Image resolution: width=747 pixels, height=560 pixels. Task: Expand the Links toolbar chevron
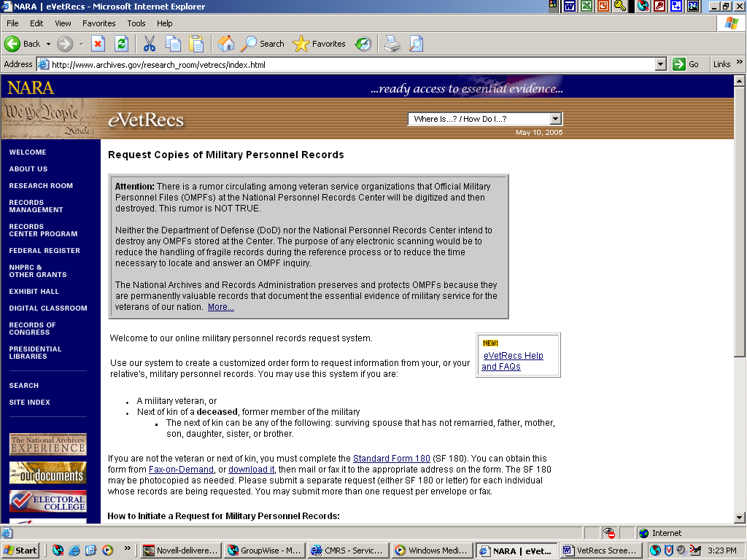[x=740, y=63]
